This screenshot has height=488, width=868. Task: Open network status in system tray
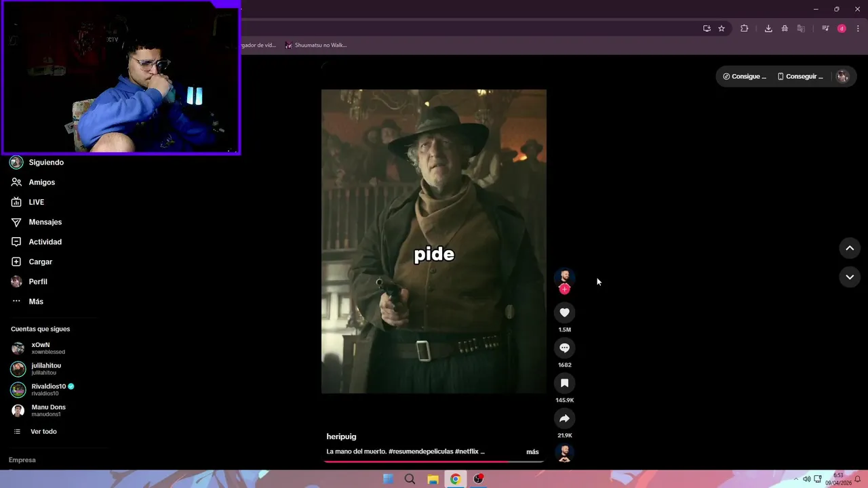click(818, 479)
